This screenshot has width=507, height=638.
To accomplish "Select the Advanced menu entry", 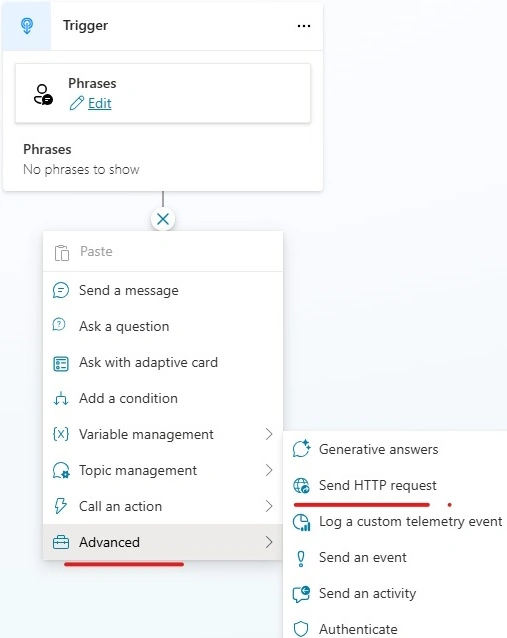I will (x=163, y=542).
